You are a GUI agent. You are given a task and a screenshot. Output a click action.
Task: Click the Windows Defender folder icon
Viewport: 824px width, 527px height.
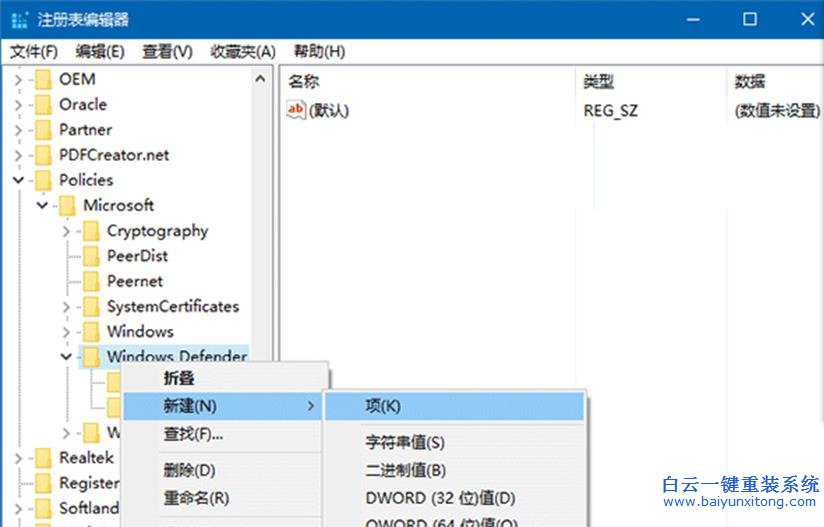91,357
